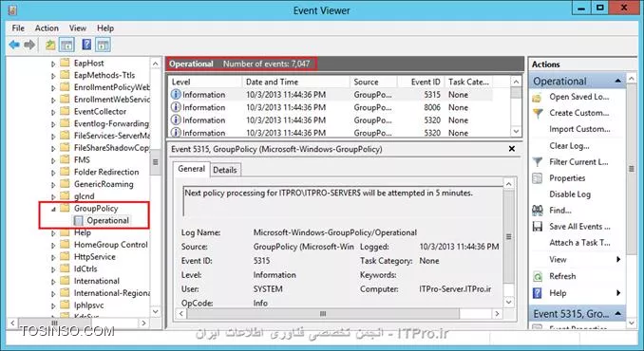Collapse the Event 5315 actions section
Screen dimensions: 644x351
[x=618, y=314]
